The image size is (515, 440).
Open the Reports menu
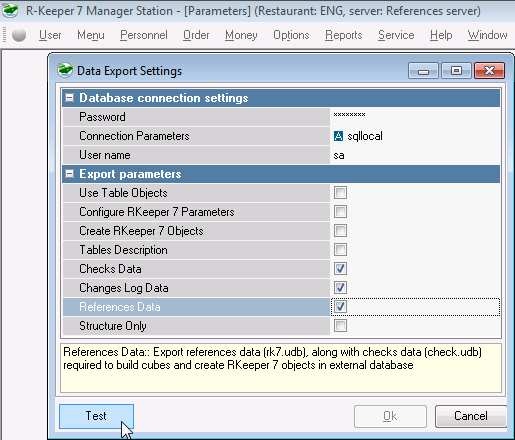[x=343, y=35]
